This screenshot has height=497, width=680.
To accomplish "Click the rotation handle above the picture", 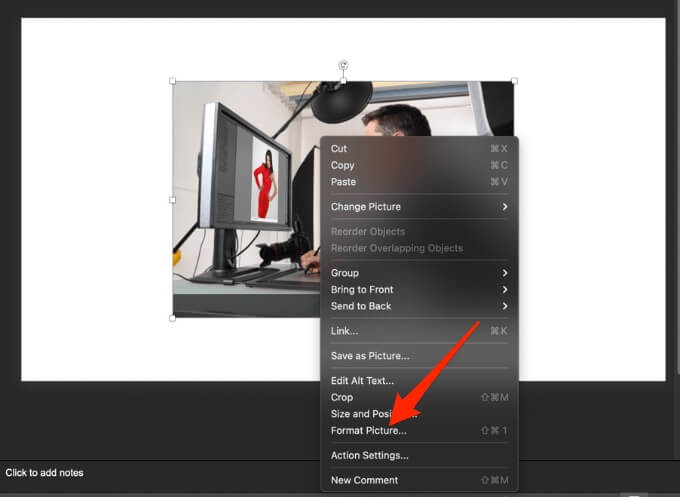I will click(x=343, y=65).
